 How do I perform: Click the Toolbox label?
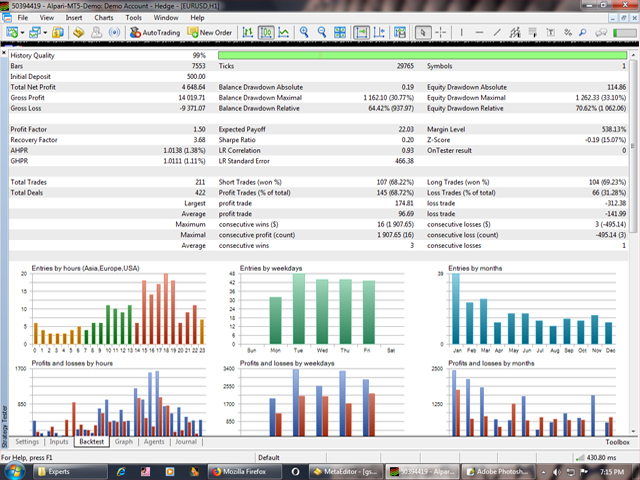click(x=617, y=442)
